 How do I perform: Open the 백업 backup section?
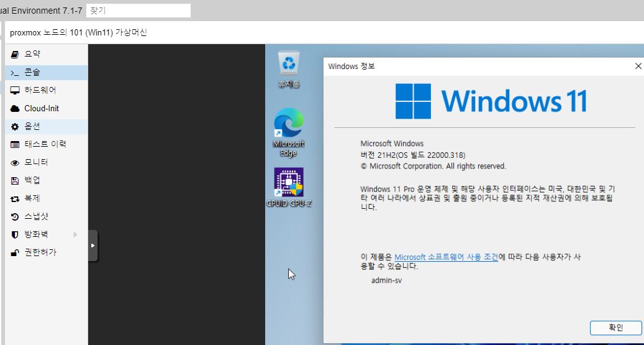(47, 180)
